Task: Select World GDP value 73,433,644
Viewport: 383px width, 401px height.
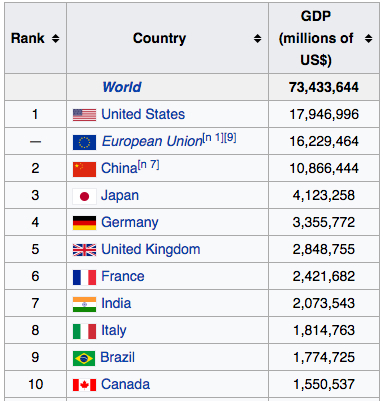Action: pos(324,87)
